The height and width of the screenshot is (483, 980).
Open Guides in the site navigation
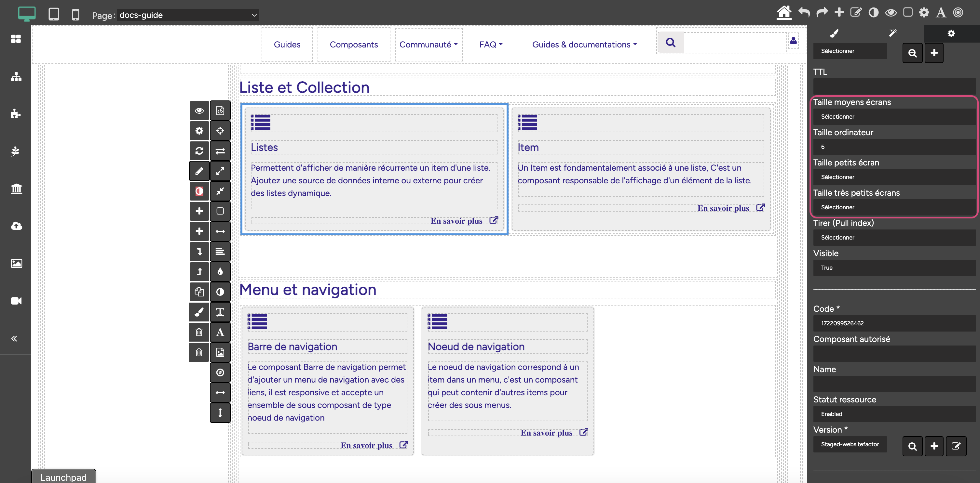[287, 45]
